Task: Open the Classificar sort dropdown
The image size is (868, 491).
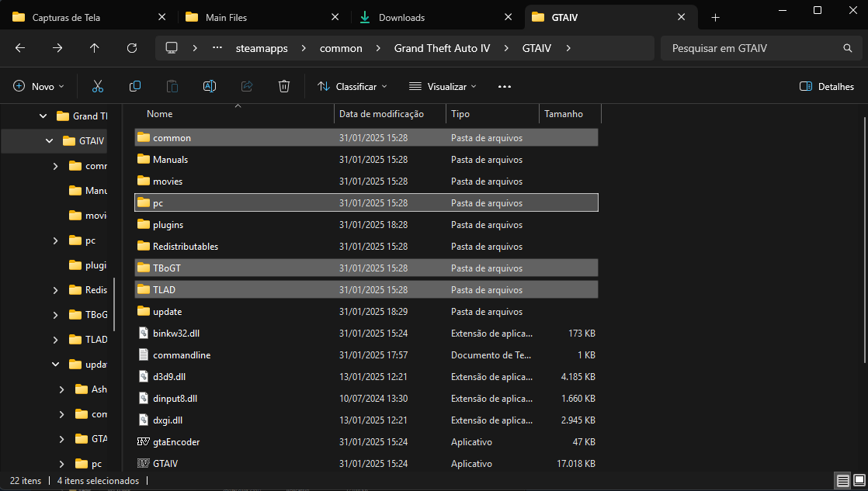Action: pos(352,86)
